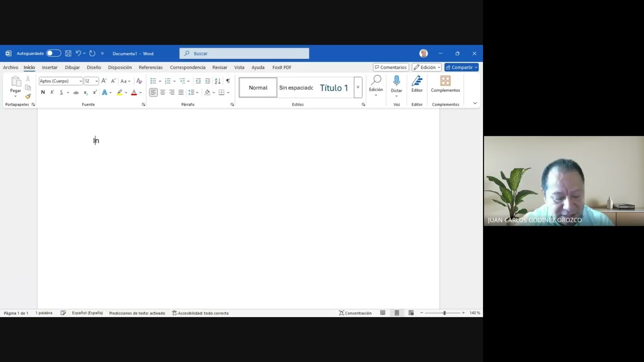
Task: Toggle subscript formatting
Action: [86, 93]
